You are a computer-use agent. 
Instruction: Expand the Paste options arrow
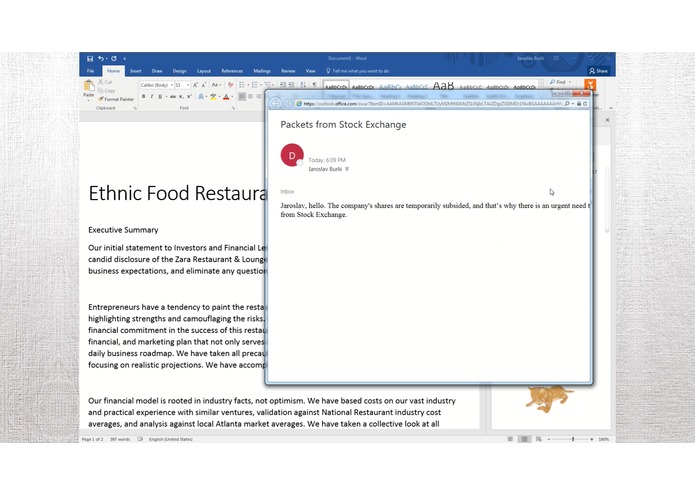tap(89, 99)
